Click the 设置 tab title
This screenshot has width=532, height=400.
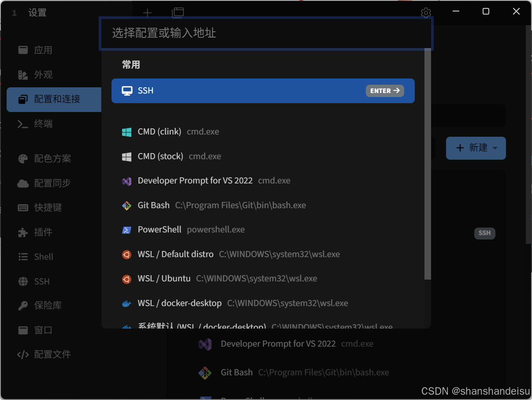[x=37, y=13]
